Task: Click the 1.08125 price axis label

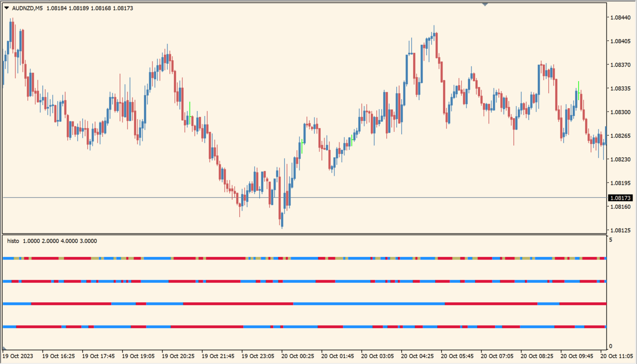Action: pos(620,230)
